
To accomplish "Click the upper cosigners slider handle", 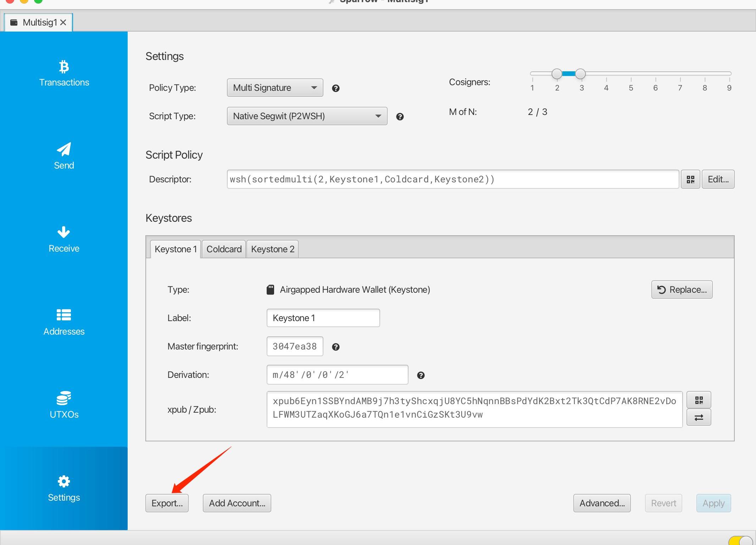I will point(580,74).
